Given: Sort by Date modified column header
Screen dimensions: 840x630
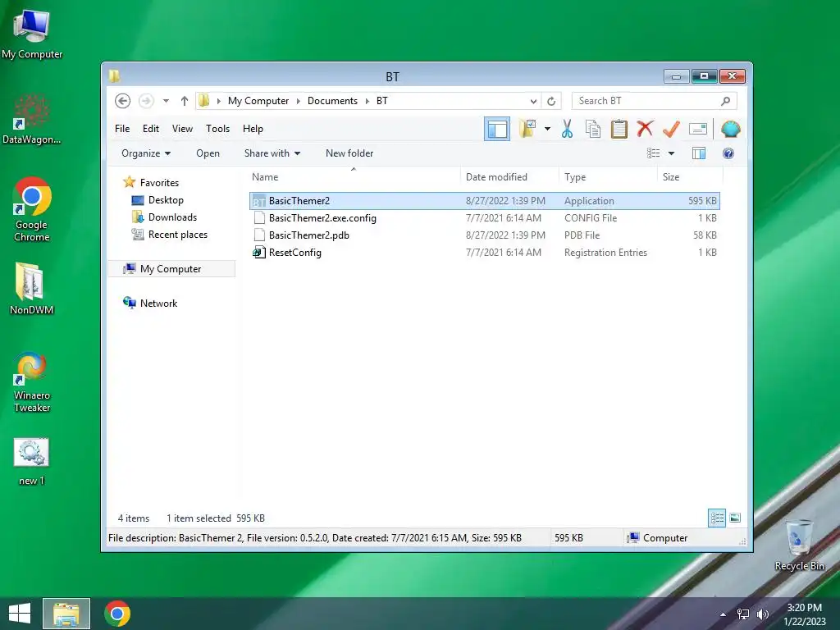Looking at the screenshot, I should tap(509, 177).
